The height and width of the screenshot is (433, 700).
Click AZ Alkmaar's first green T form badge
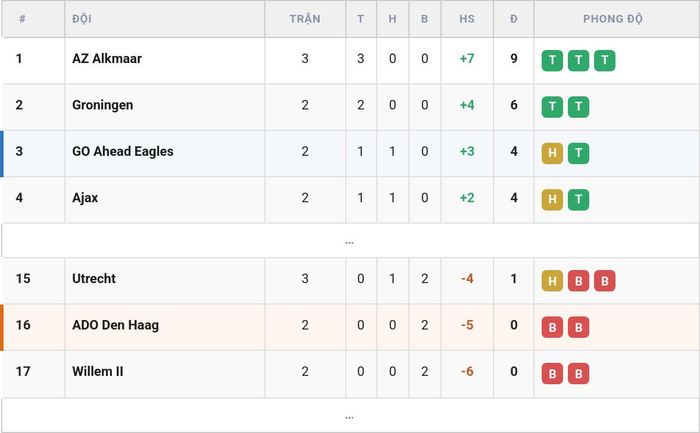[x=552, y=61]
